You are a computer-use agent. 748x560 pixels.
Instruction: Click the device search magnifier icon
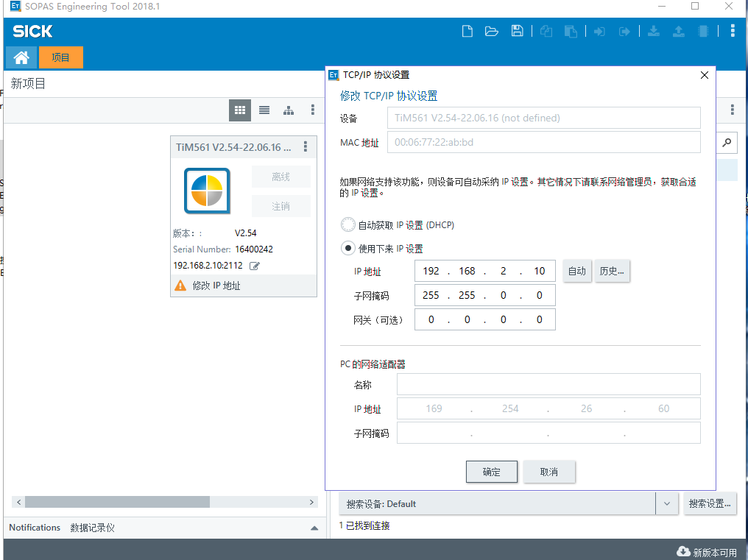click(x=727, y=142)
